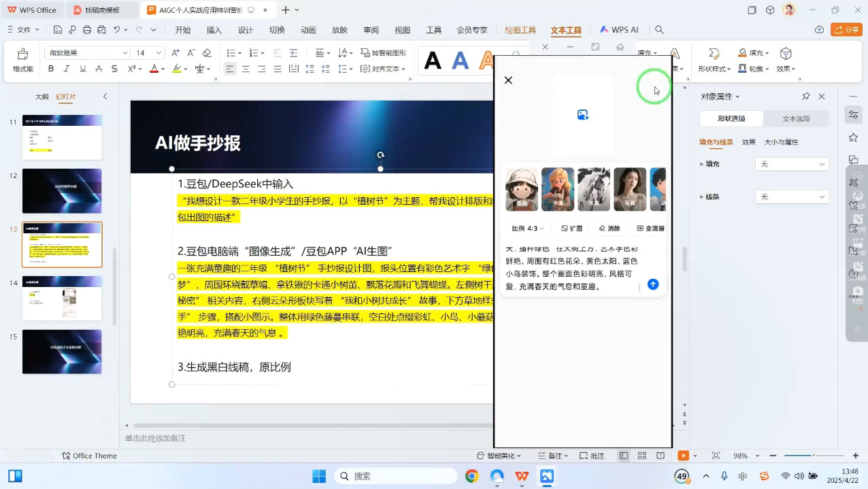Click the font color red A swatch
This screenshot has width=868, height=489.
(x=154, y=69)
